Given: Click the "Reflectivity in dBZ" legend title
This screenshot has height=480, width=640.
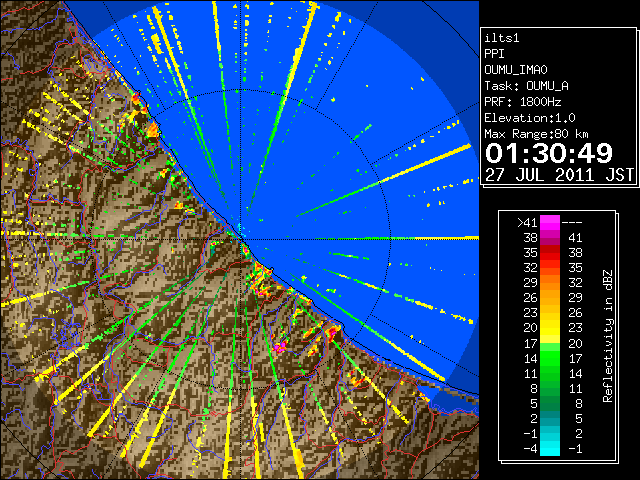Looking at the screenshot, I should pyautogui.click(x=608, y=336).
